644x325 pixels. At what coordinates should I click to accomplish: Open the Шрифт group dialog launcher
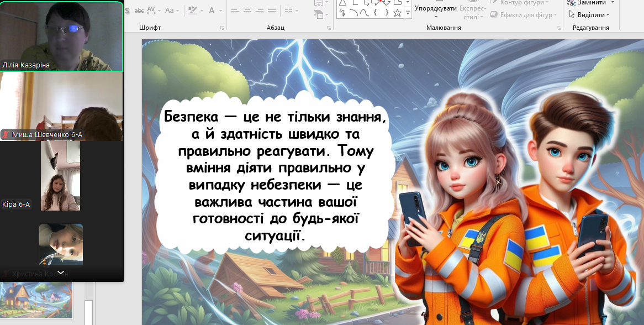click(x=223, y=28)
